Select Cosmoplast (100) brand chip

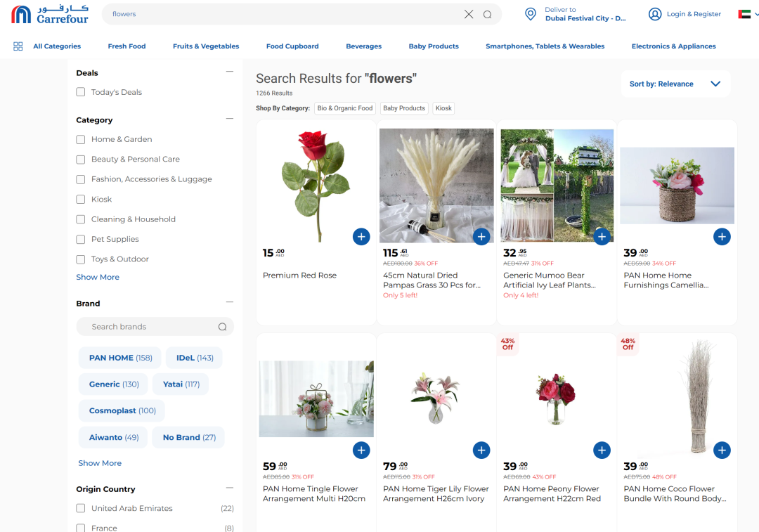pyautogui.click(x=122, y=410)
